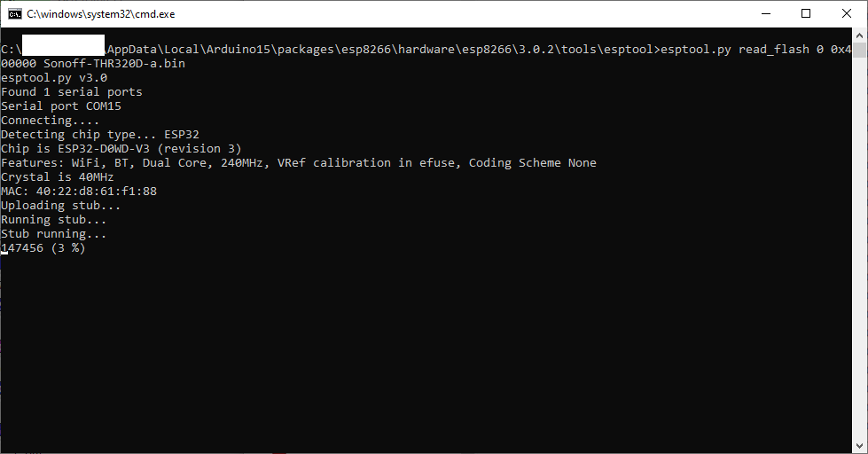Maximize the command prompt window

[x=806, y=14]
